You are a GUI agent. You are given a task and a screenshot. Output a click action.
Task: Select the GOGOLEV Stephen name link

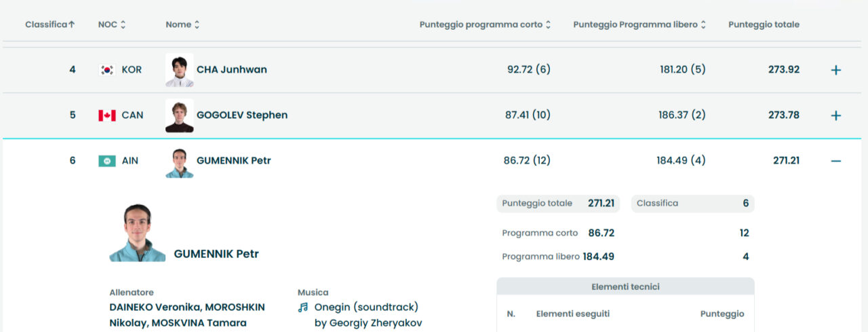tap(241, 115)
